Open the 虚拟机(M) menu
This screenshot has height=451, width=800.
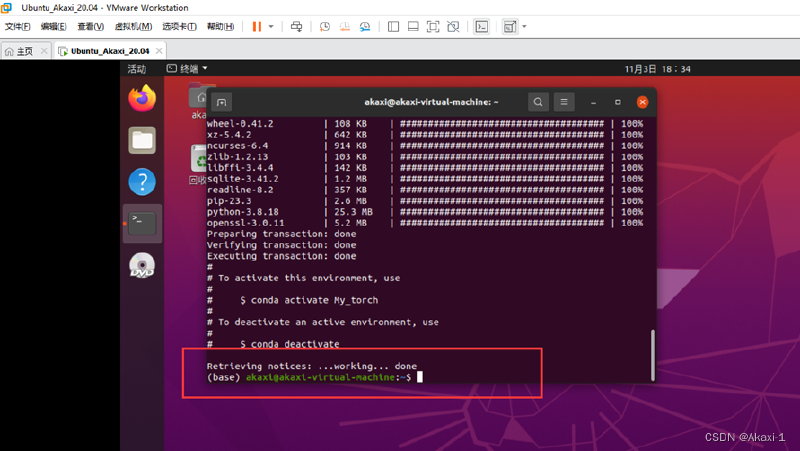point(133,27)
